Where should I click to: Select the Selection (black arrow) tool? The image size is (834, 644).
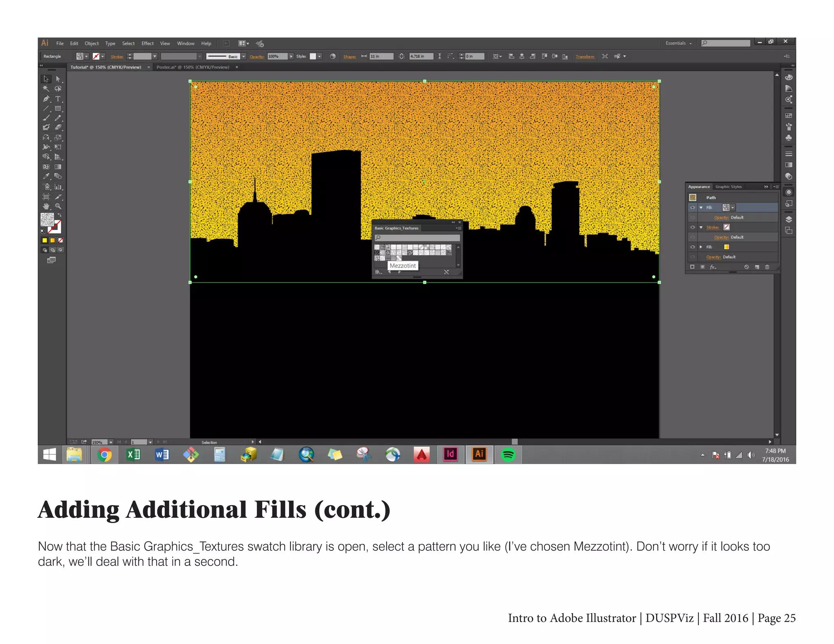click(46, 79)
